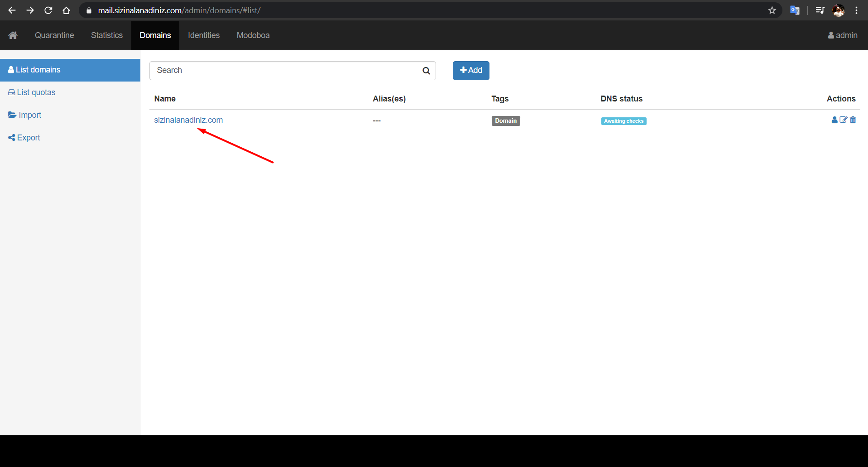
Task: Open the Google Translate extension icon
Action: pyautogui.click(x=795, y=10)
